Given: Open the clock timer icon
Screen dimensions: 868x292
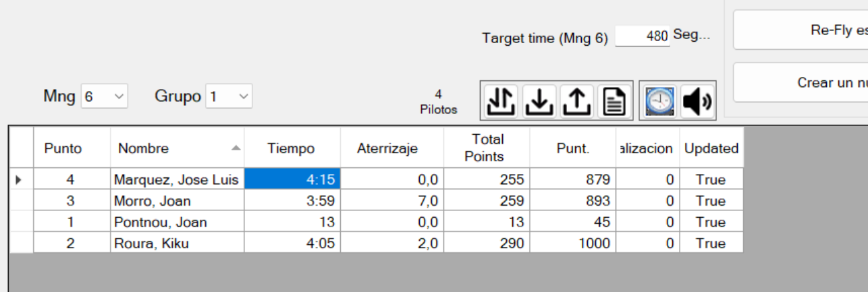Looking at the screenshot, I should (659, 101).
